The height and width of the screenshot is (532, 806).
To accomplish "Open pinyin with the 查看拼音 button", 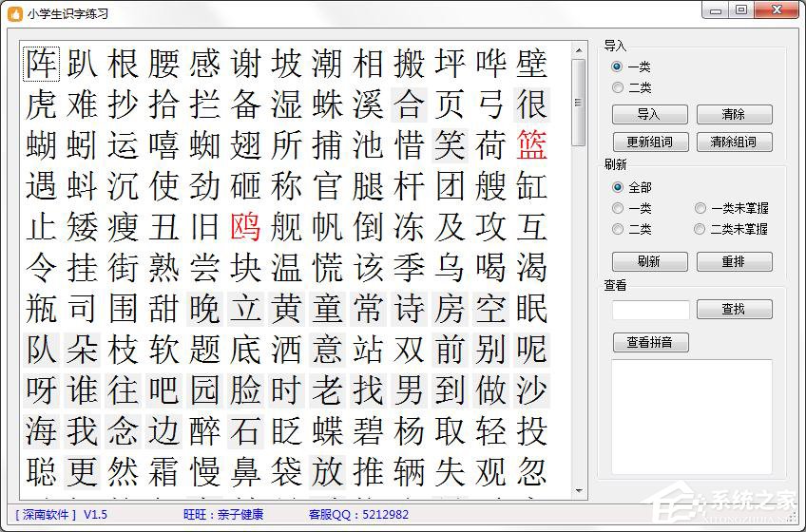I will (649, 342).
